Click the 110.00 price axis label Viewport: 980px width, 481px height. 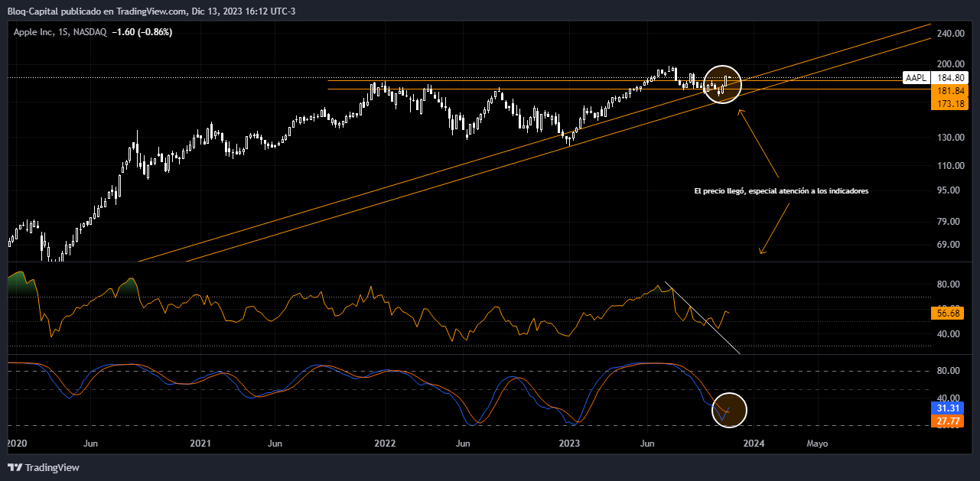(949, 165)
